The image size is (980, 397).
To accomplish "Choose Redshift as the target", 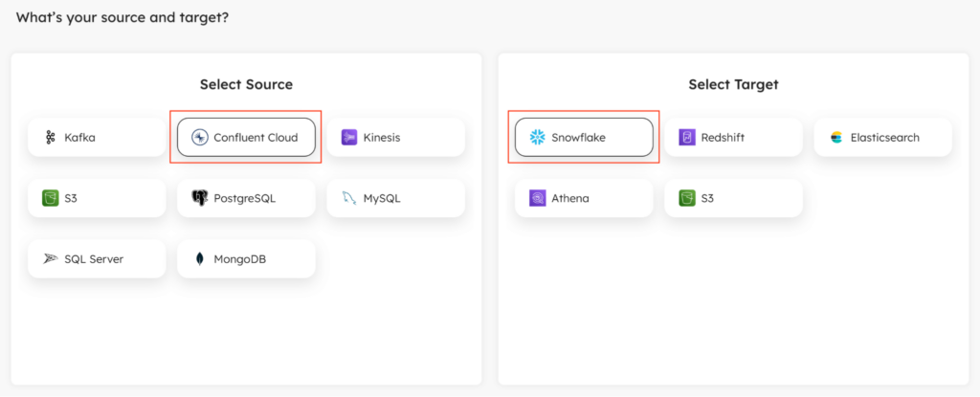I will click(x=733, y=137).
